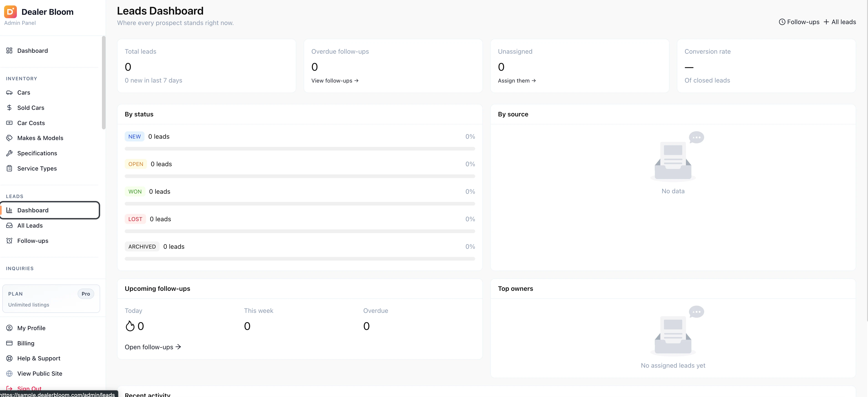Click the Total leads card
868x397 pixels.
click(x=207, y=66)
